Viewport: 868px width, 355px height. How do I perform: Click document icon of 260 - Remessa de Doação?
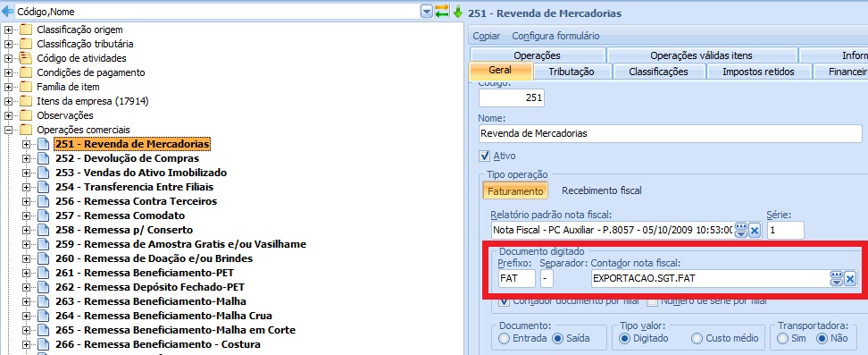[x=43, y=259]
